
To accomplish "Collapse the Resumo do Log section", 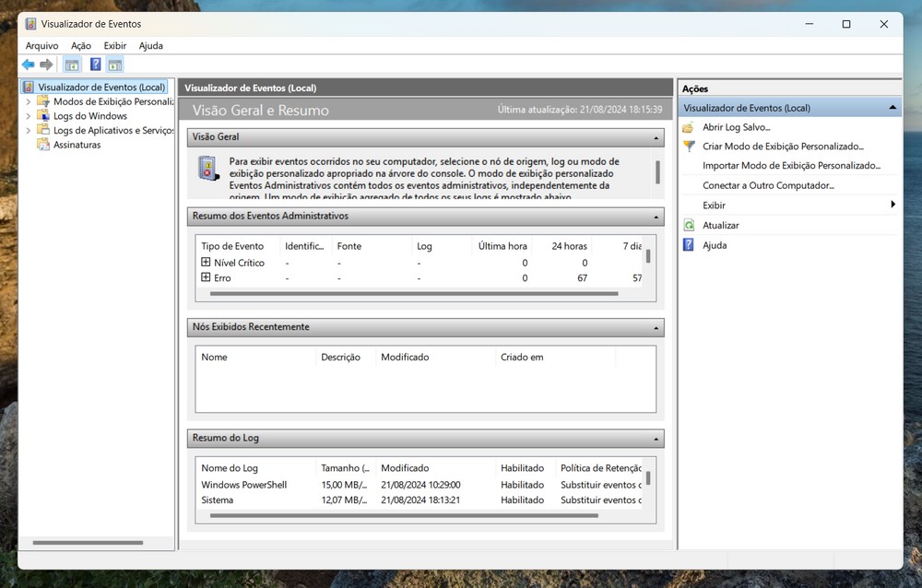I will (656, 439).
